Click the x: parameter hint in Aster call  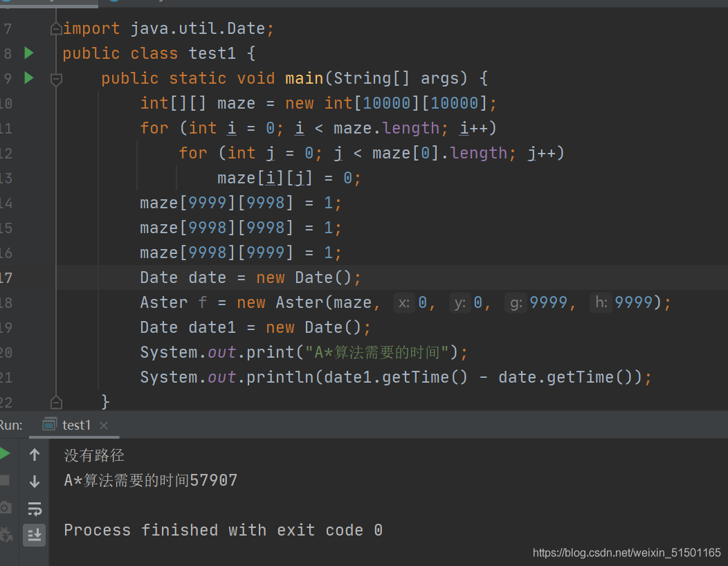click(x=404, y=303)
